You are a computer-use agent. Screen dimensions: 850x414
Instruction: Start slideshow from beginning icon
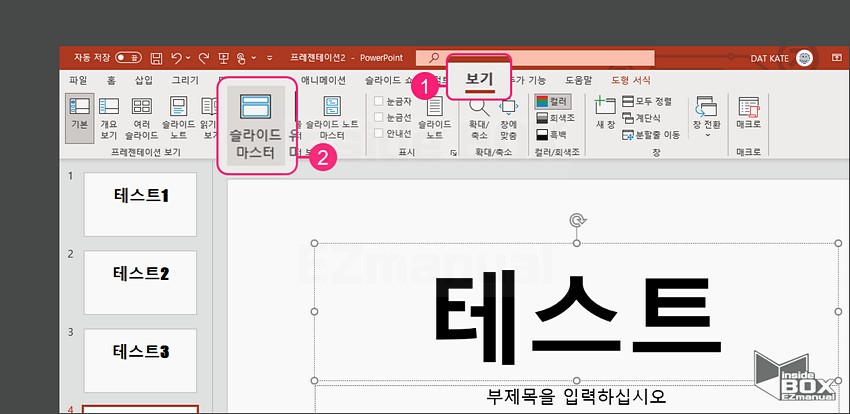coord(223,58)
